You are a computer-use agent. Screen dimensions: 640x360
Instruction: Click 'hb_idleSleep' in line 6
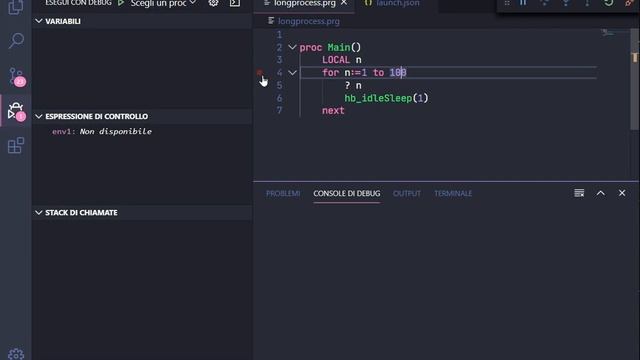coord(378,98)
